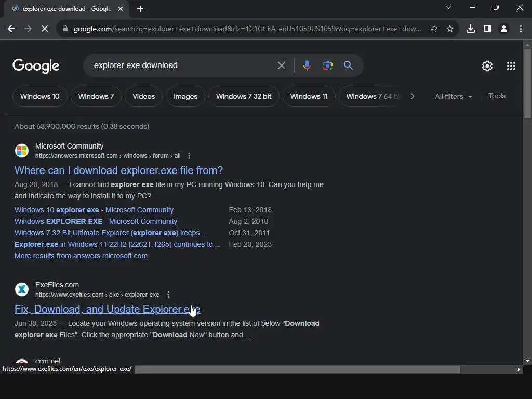Filter results by Windows 7 32 bit
532x399 pixels.
coord(244,96)
